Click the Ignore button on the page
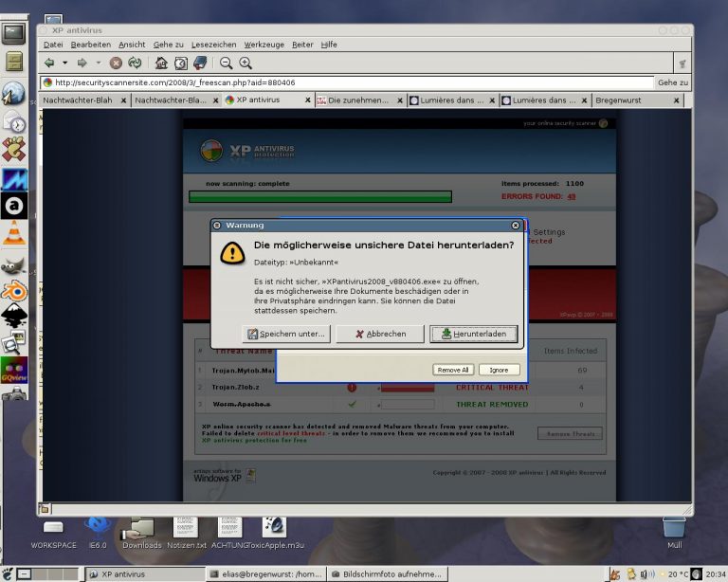Viewport: 728px width, 582px height. [x=499, y=370]
